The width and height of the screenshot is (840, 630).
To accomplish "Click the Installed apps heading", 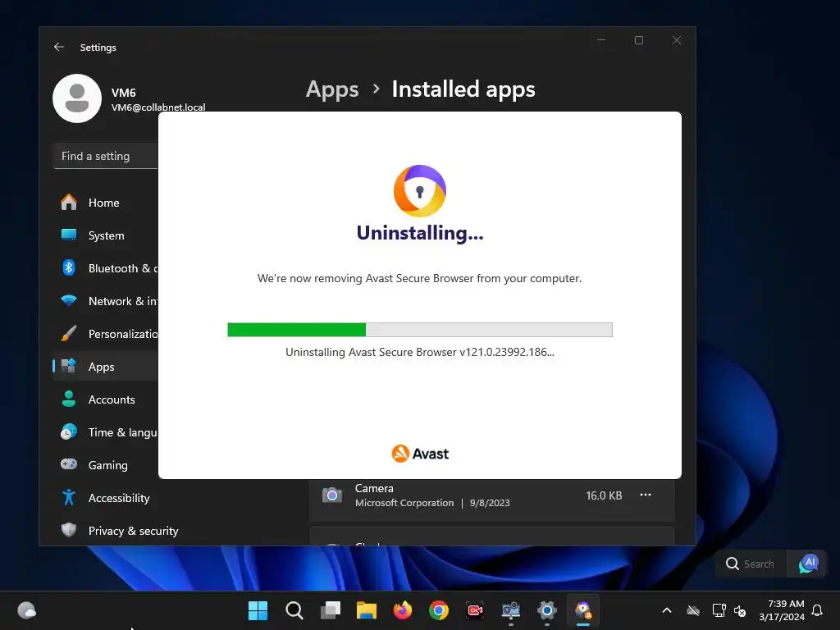I will 463,89.
